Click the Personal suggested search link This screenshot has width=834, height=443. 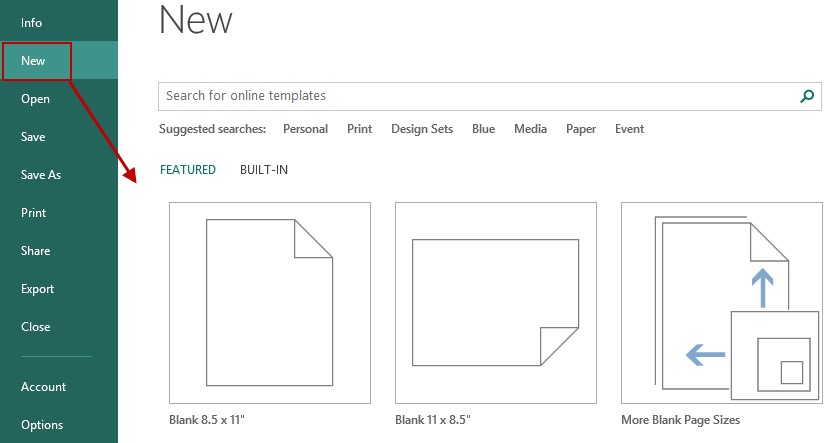tap(305, 129)
